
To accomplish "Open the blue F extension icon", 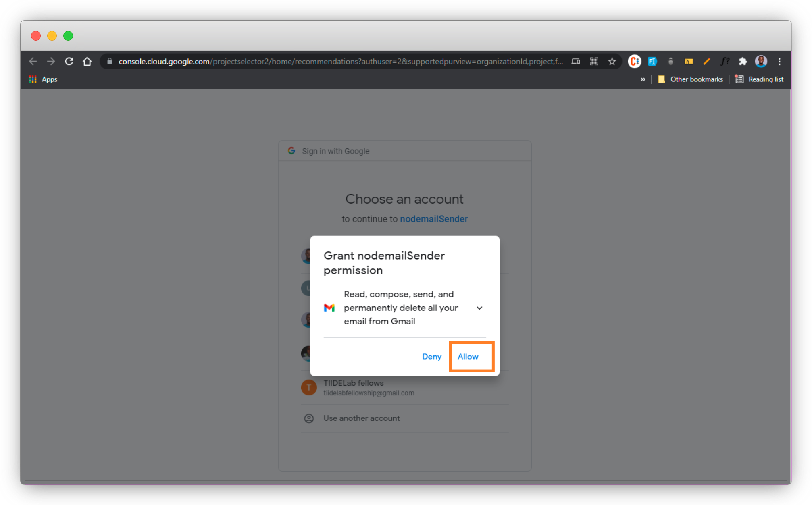I will pos(652,61).
